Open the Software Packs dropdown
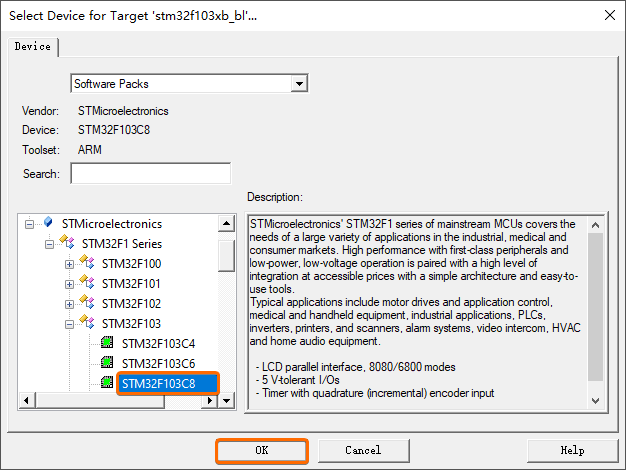626x470 pixels. pos(299,84)
